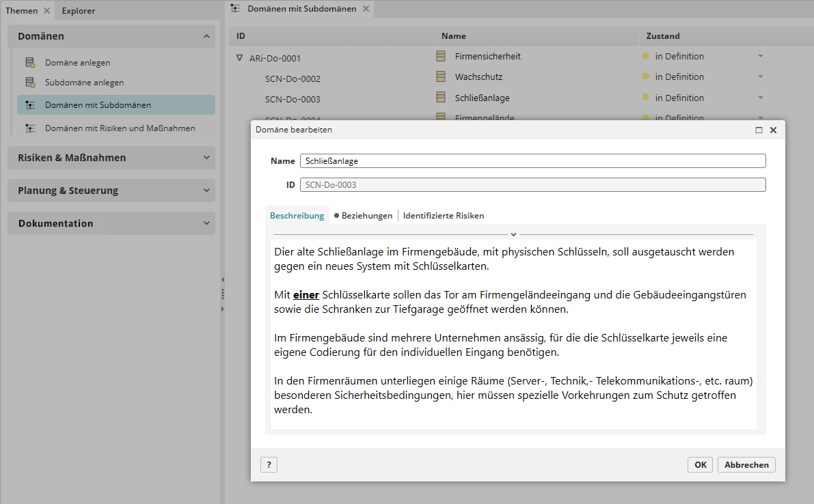814x504 pixels.
Task: Select the Domänen mit Subdomänen editor tab
Action: coord(301,9)
